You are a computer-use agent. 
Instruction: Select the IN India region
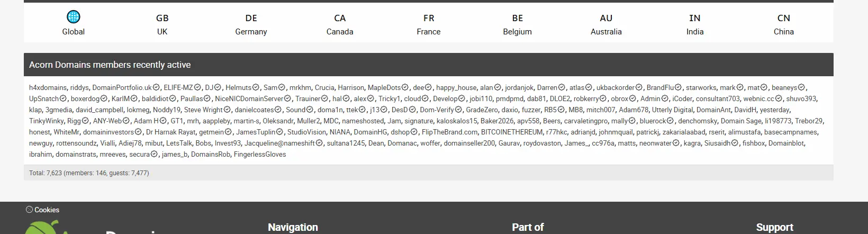(695, 24)
